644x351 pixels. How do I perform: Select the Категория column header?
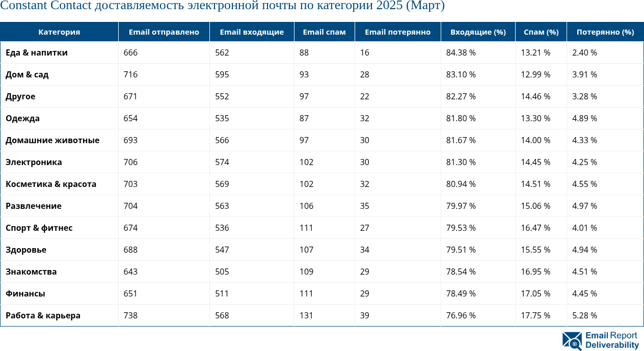(x=59, y=31)
